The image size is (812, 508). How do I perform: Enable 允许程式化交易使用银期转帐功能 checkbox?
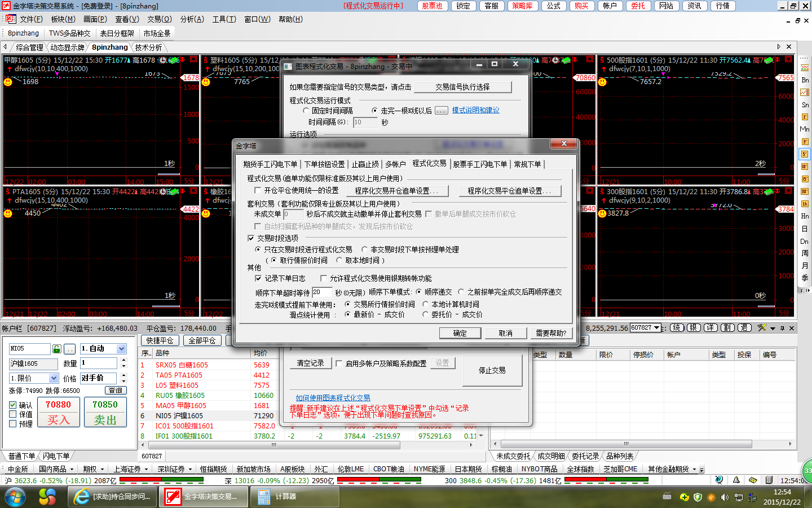(x=324, y=278)
